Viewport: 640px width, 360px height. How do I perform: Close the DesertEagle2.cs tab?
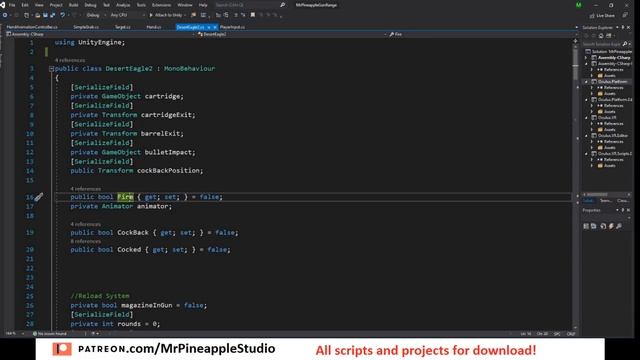pos(215,27)
